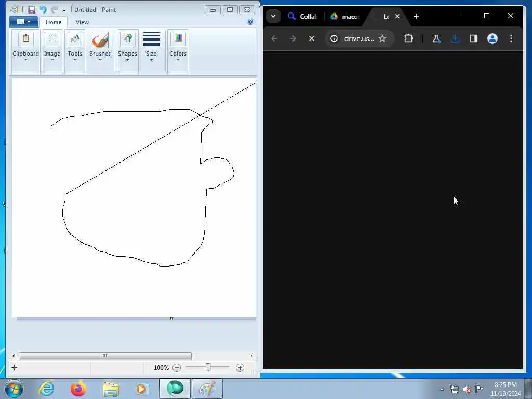Click the Redo arrow in Paint

tap(54, 10)
